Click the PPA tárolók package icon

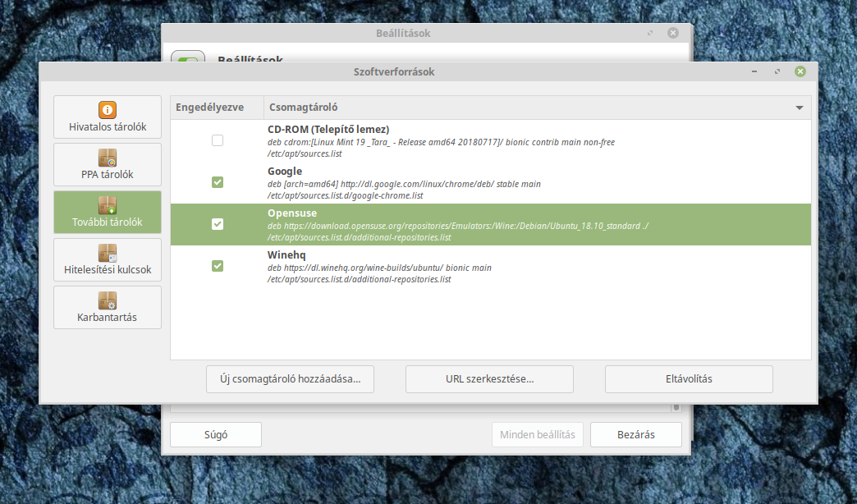click(x=108, y=158)
